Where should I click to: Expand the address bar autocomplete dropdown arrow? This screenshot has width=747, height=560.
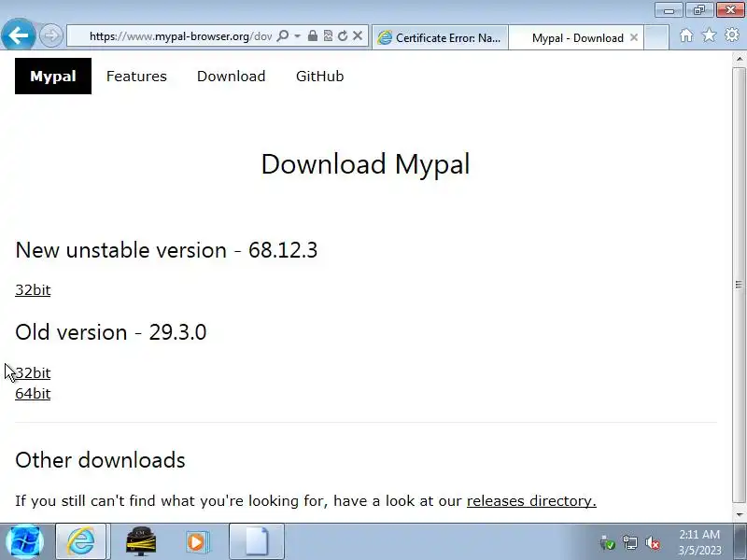pos(297,36)
